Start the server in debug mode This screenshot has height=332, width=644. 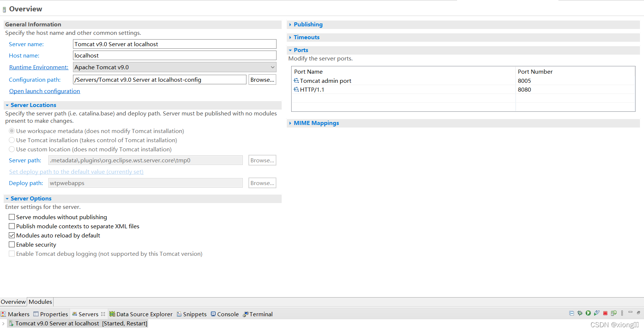click(580, 313)
